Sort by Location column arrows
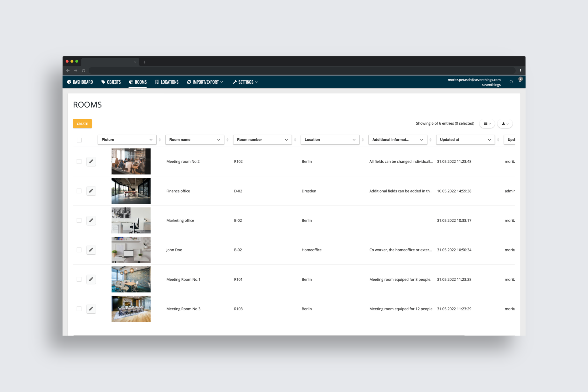 point(363,140)
